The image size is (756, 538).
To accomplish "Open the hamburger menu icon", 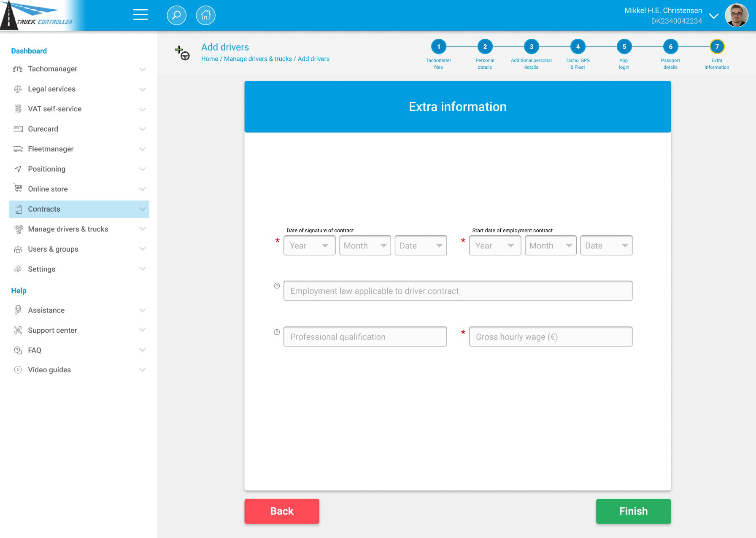I will tap(140, 15).
